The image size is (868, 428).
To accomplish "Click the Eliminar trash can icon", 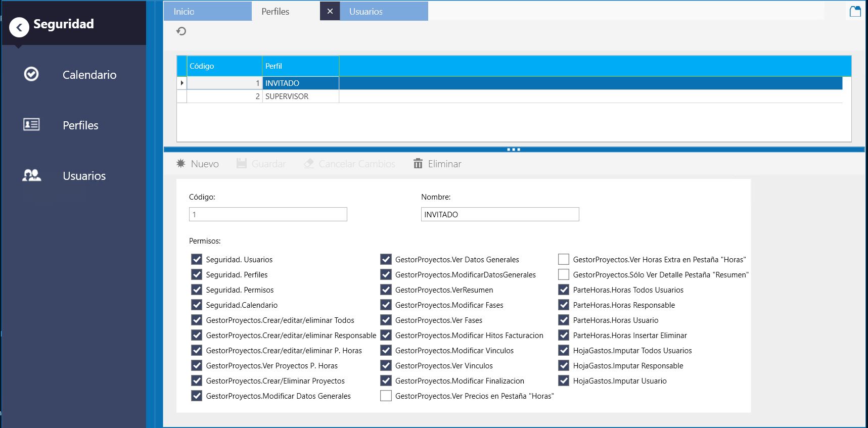I will [x=418, y=163].
